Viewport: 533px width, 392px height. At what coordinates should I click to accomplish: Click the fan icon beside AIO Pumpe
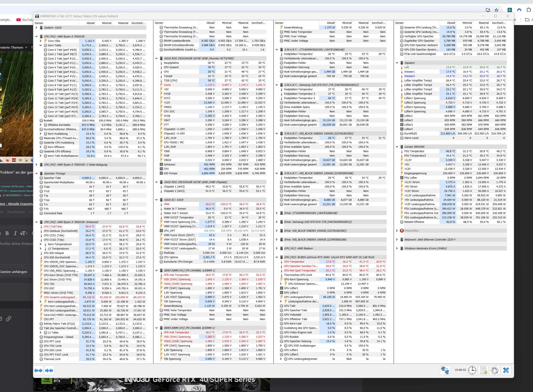(162, 173)
